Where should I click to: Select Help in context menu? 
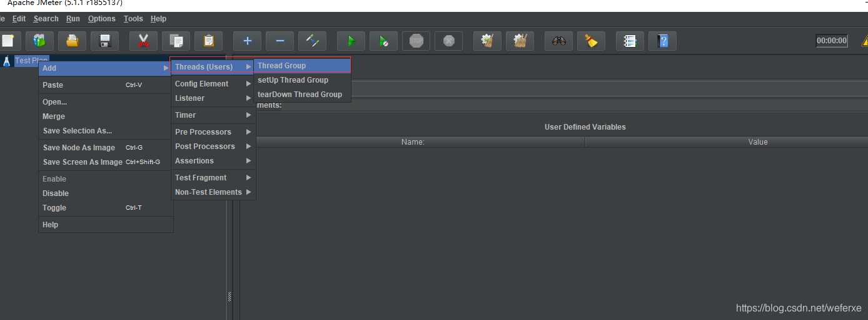106,225
